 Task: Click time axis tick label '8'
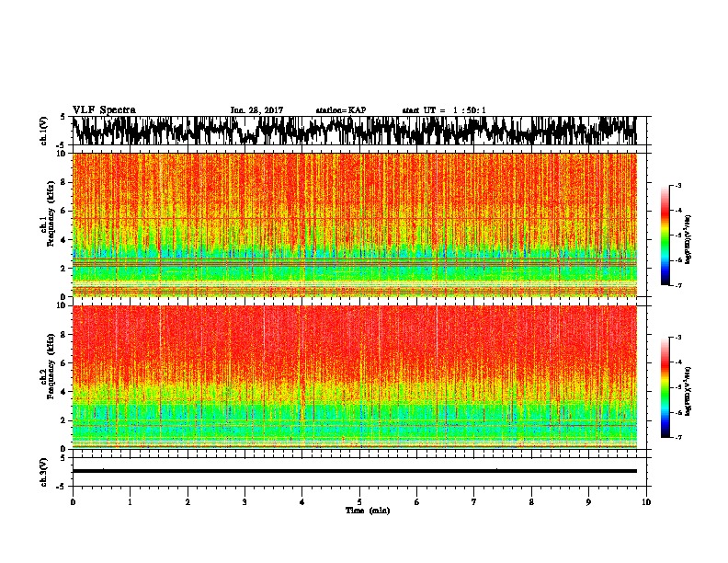click(x=531, y=502)
